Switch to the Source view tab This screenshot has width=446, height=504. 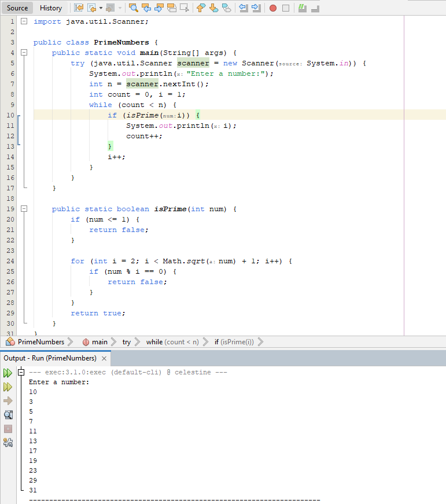17,8
